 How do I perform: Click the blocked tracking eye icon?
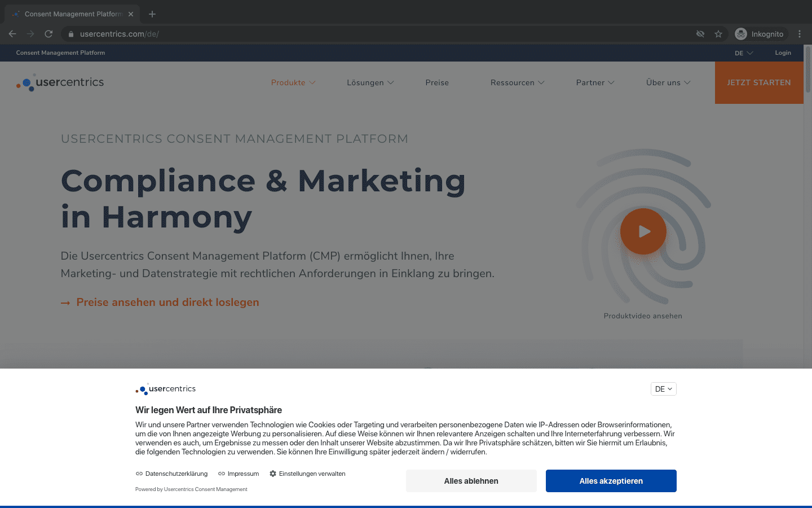point(700,34)
